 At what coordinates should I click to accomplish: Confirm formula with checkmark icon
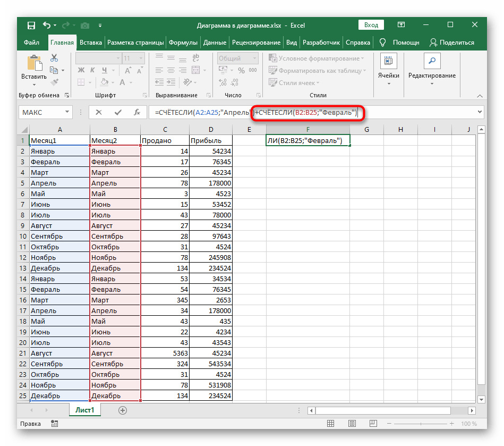coord(117,112)
